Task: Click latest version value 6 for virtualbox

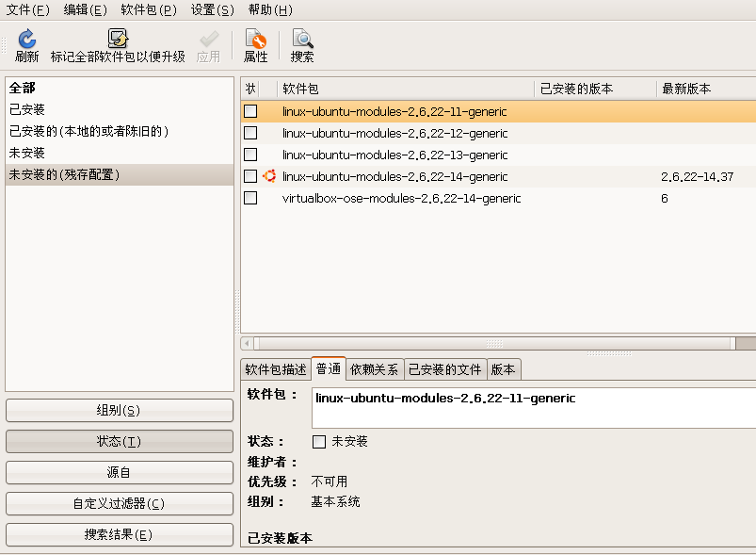Action: pos(665,199)
